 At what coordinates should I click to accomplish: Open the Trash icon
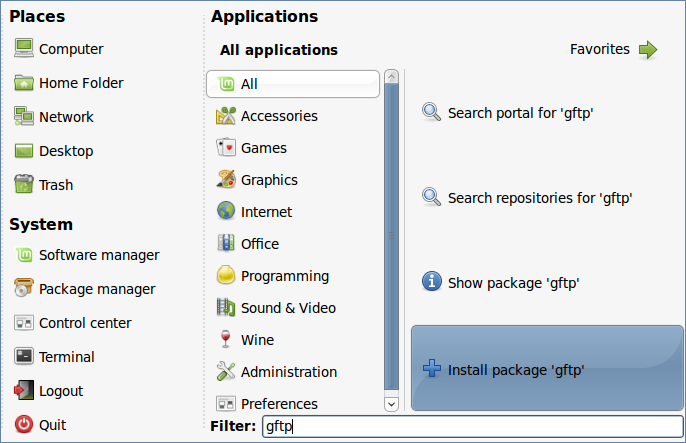(x=24, y=184)
